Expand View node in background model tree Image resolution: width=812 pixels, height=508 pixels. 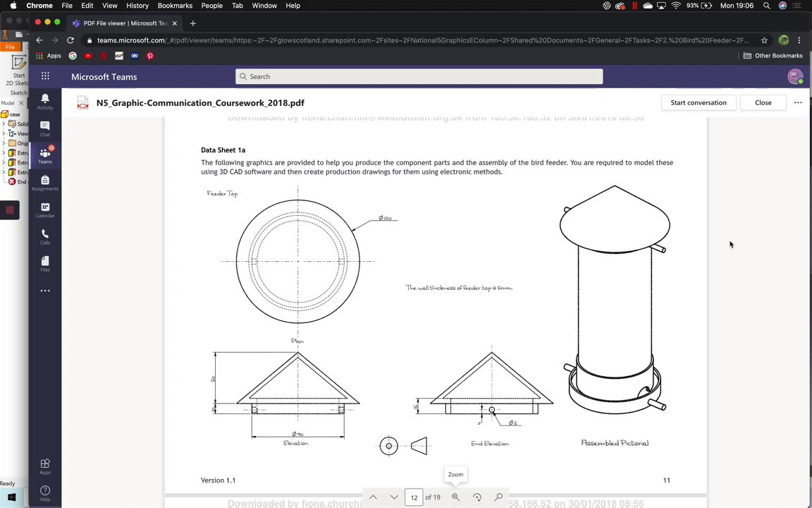[4, 133]
